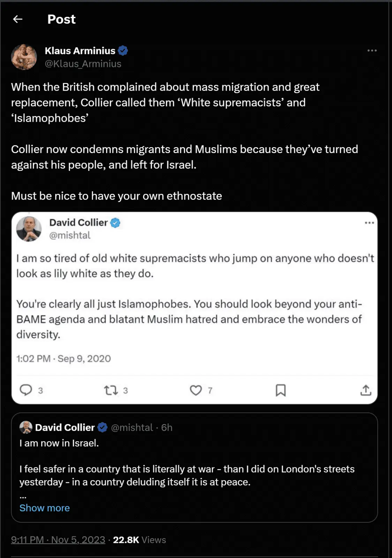
Task: Click David Collier's verified badge in screenshot
Action: (115, 223)
